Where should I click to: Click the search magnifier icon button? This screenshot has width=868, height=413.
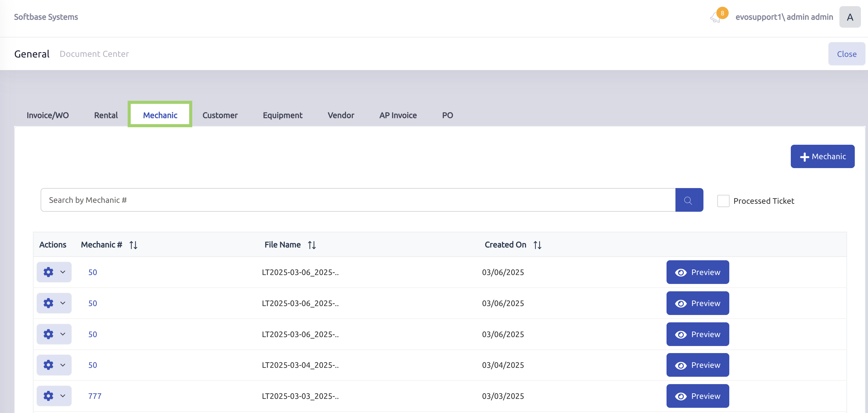tap(689, 200)
